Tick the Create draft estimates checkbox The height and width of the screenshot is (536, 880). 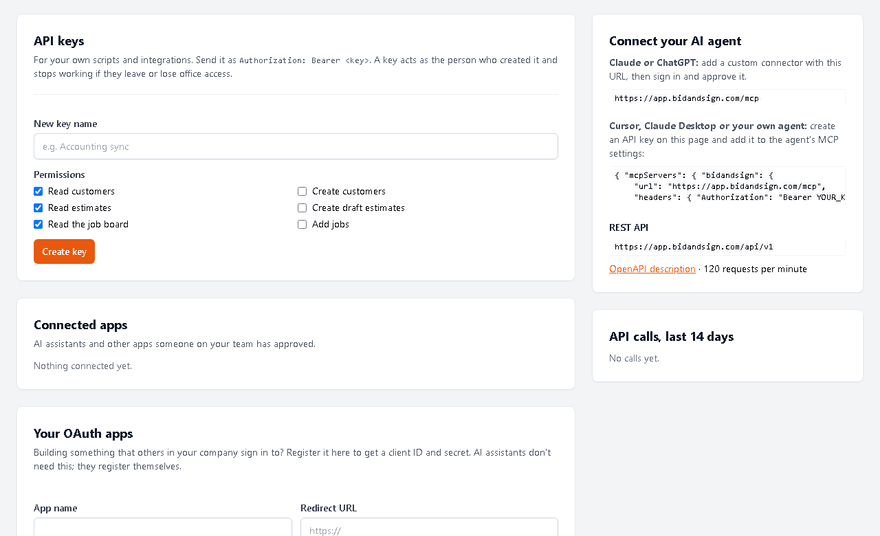coord(302,208)
